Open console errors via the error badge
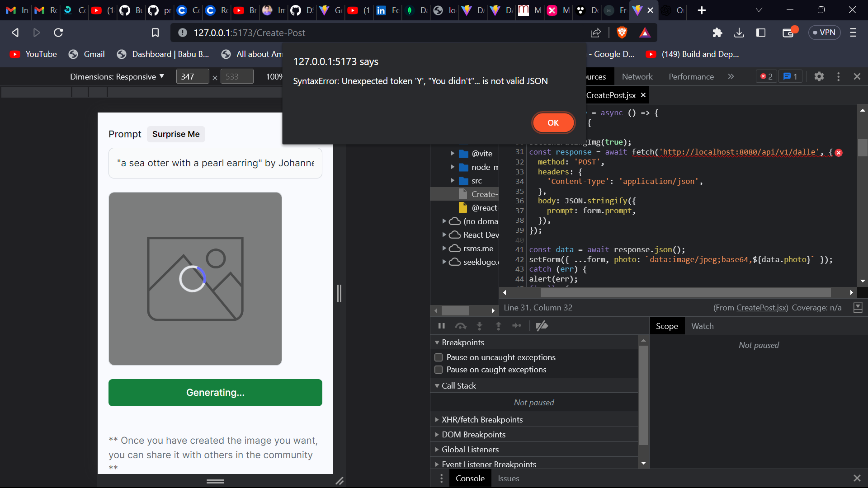This screenshot has width=868, height=488. [x=766, y=76]
